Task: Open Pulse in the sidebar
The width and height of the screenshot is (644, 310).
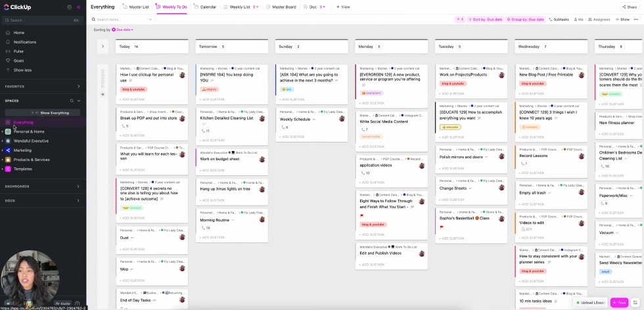Action: pyautogui.click(x=18, y=51)
